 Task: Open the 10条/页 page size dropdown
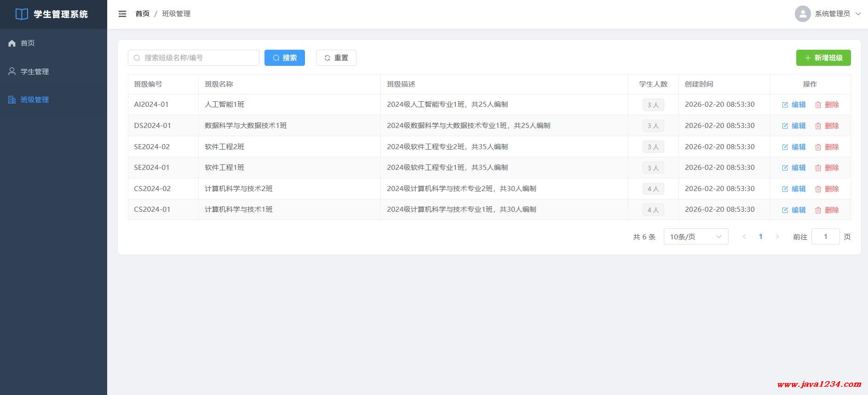click(696, 237)
